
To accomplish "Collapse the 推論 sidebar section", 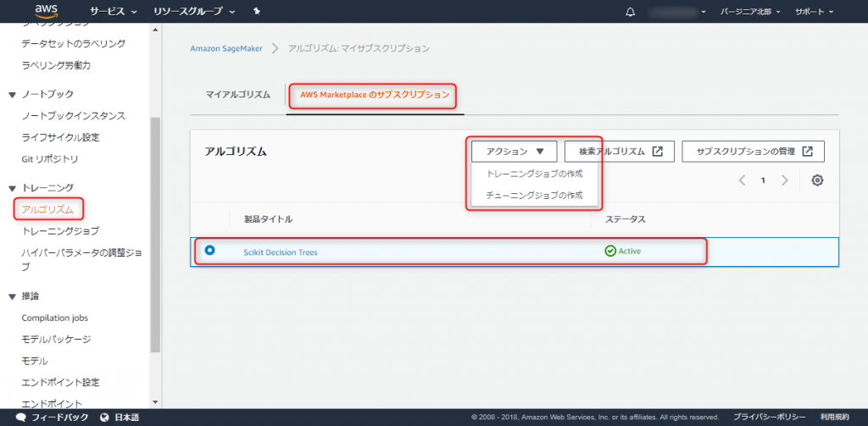I will pyautogui.click(x=12, y=296).
